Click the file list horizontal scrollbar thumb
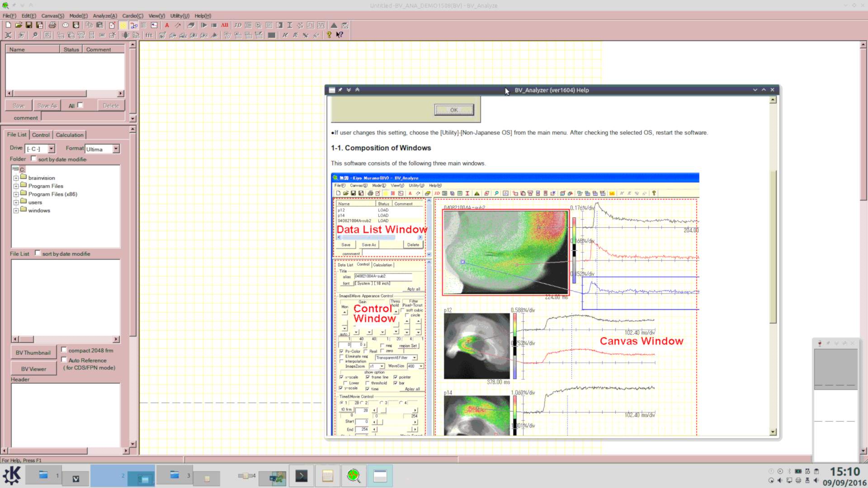Image resolution: width=868 pixels, height=488 pixels. coord(26,339)
